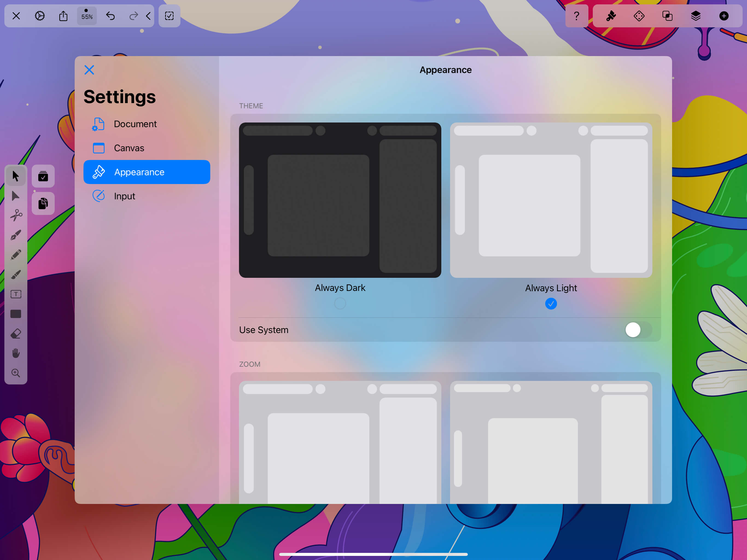Select the Brush tool
This screenshot has width=747, height=560.
point(16,274)
